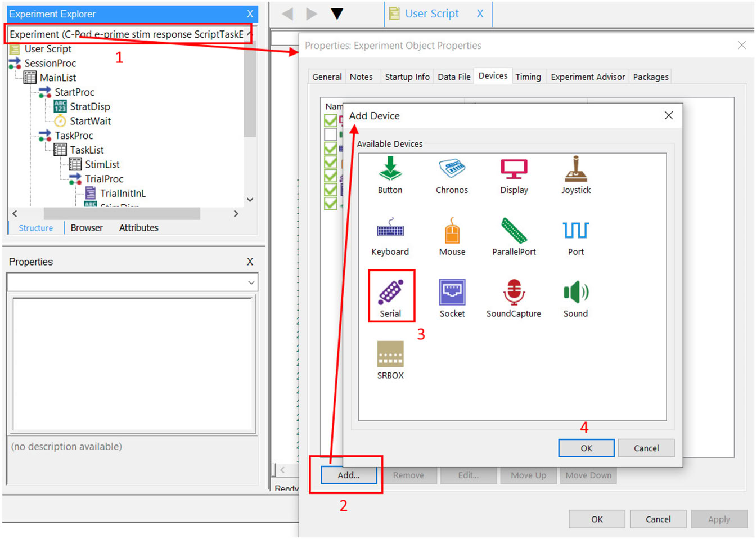Confirm Add Device dialog with OK

tap(586, 448)
